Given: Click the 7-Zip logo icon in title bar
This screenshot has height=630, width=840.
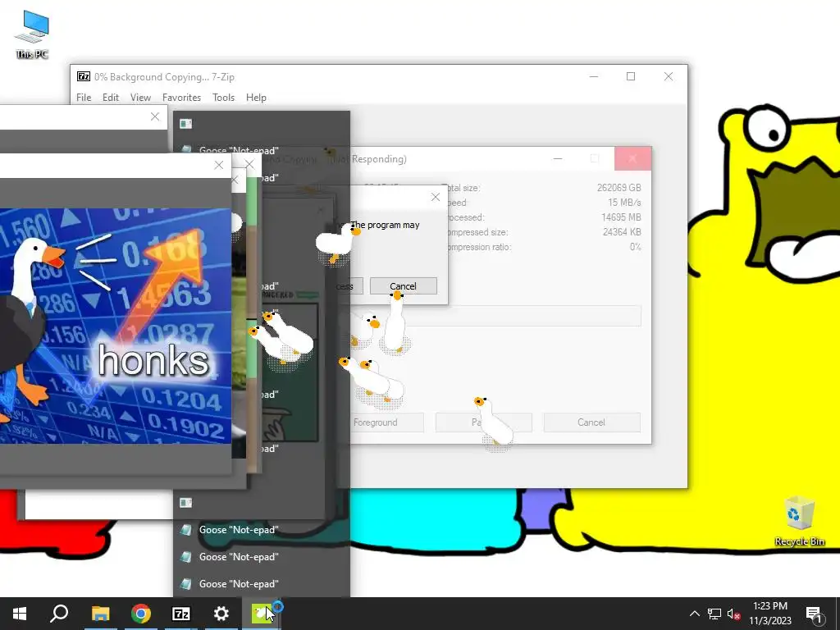Looking at the screenshot, I should click(83, 76).
